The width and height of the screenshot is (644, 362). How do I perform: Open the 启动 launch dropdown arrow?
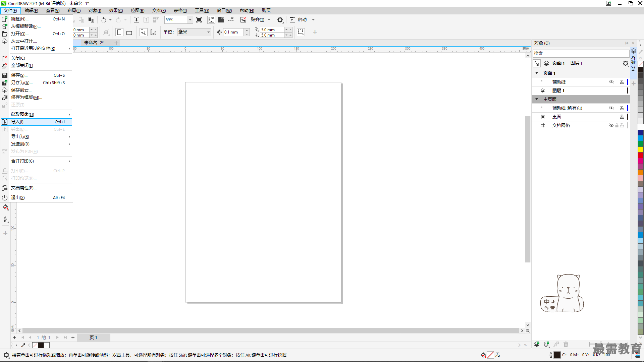(x=313, y=20)
